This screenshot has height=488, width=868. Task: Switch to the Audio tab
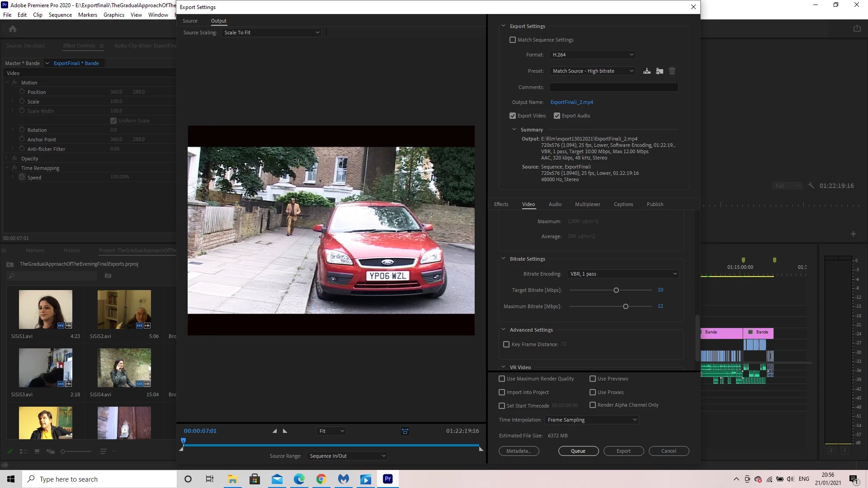[555, 204]
